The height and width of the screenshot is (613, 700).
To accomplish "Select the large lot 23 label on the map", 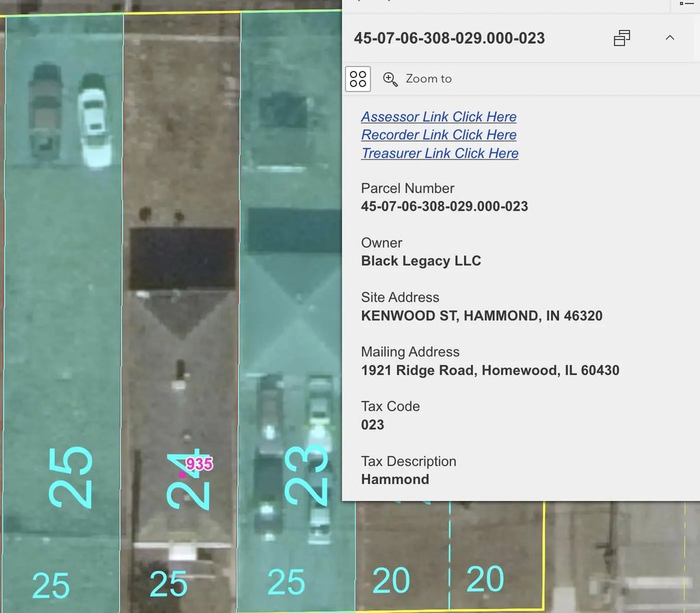I will pyautogui.click(x=306, y=475).
